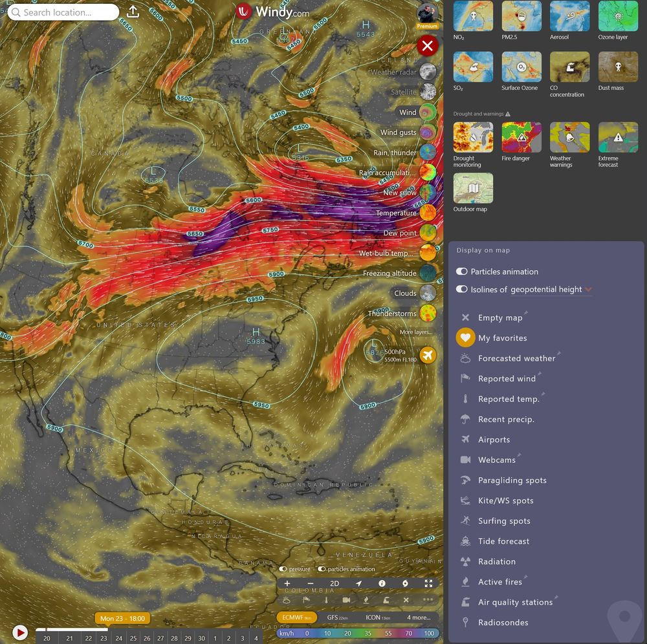The image size is (647, 644).
Task: Choose Active fires in display list
Action: tap(500, 582)
